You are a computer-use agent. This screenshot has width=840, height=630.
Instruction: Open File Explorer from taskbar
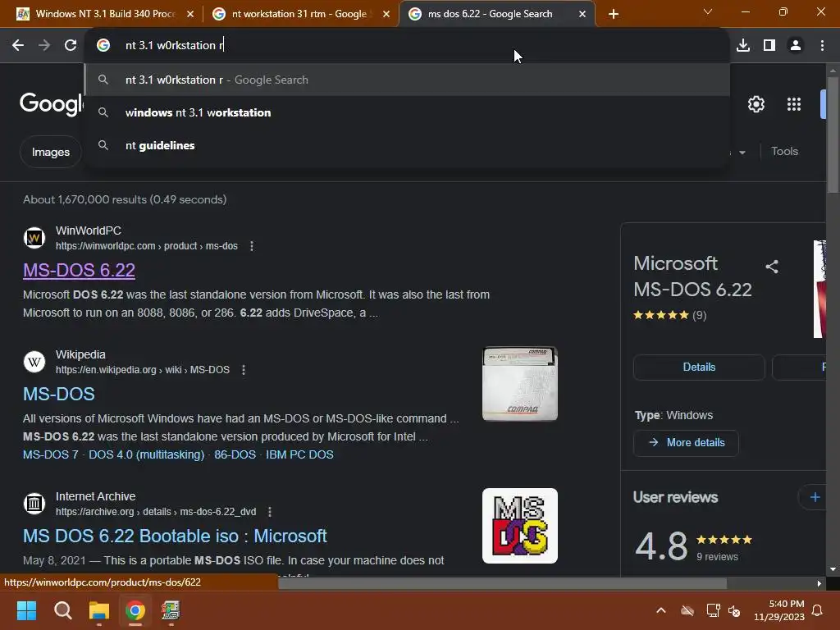tap(99, 610)
